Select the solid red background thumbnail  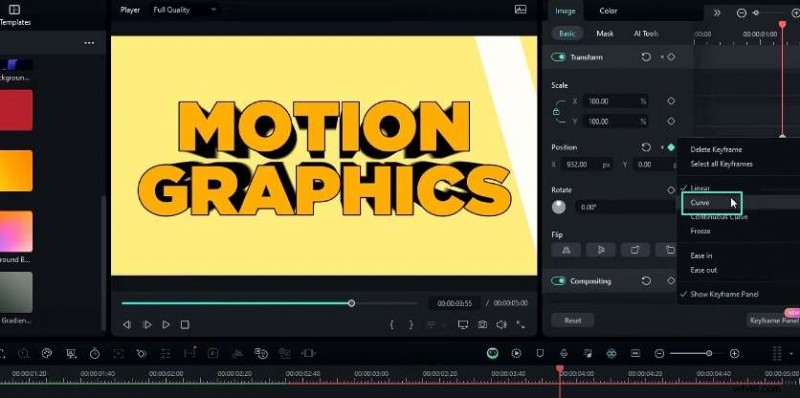tap(16, 110)
